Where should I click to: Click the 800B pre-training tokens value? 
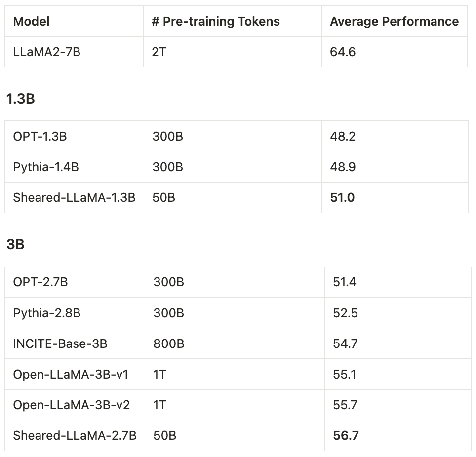tap(168, 344)
